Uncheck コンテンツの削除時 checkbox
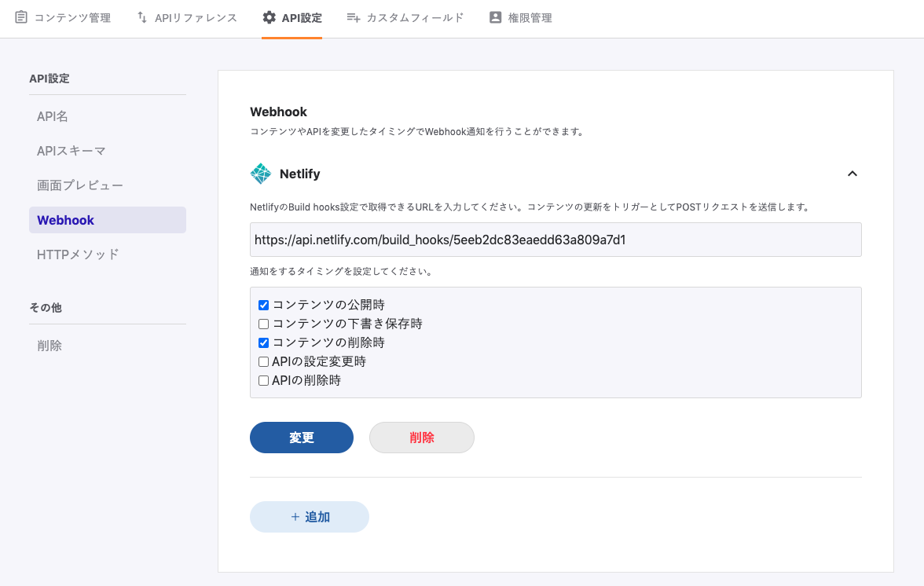Image resolution: width=924 pixels, height=586 pixels. point(264,342)
